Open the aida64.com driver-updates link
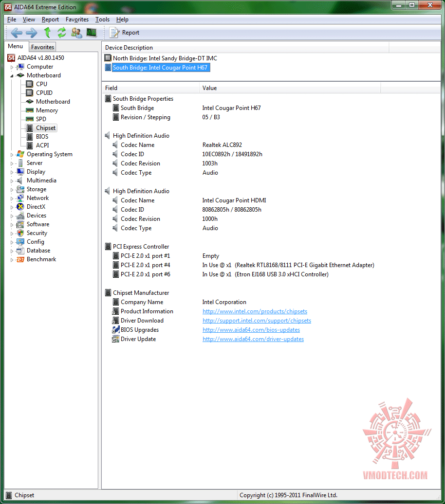This screenshot has width=445, height=504. point(253,339)
